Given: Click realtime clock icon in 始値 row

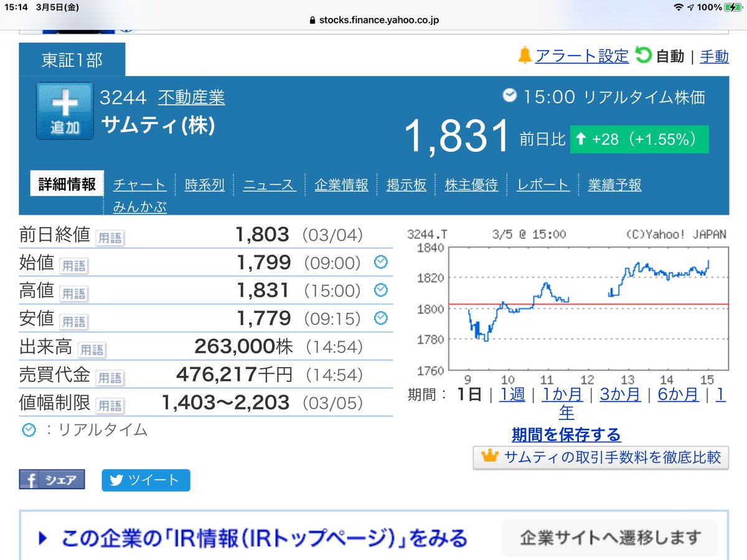Looking at the screenshot, I should [380, 263].
